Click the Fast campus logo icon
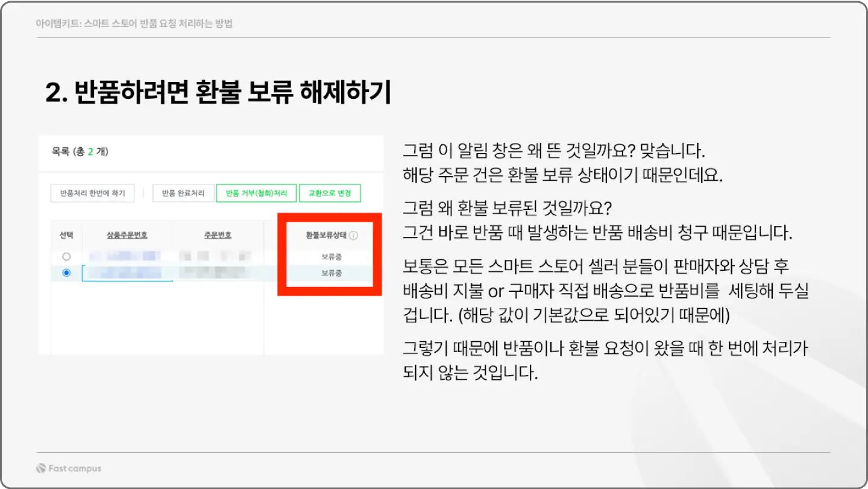868x489 pixels. click(x=41, y=468)
